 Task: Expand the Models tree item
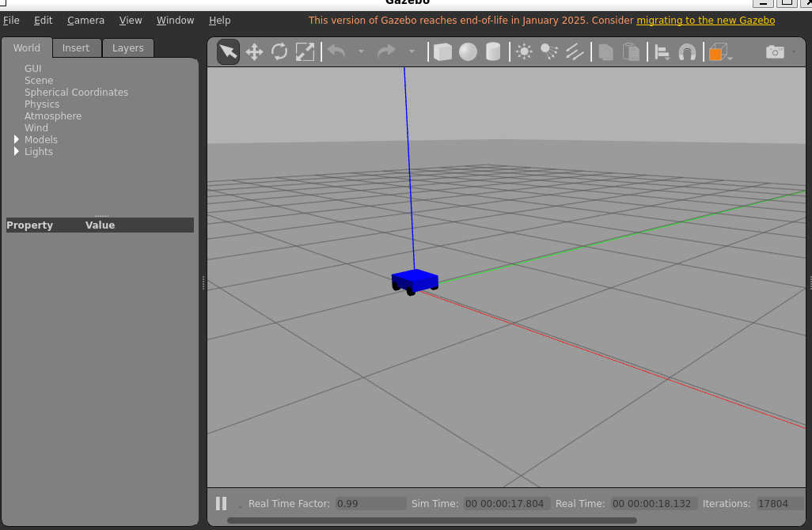(17, 140)
